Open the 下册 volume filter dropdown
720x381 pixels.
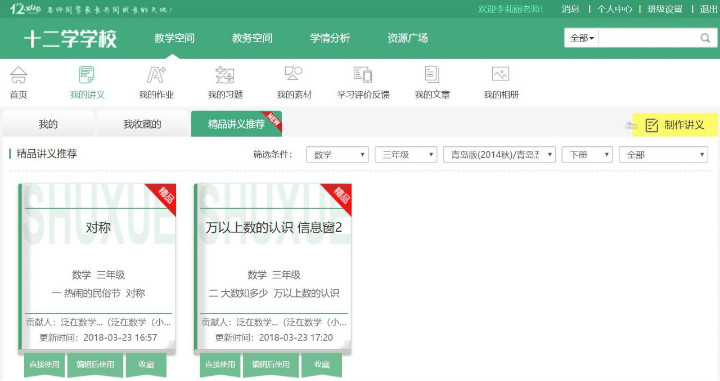(587, 155)
